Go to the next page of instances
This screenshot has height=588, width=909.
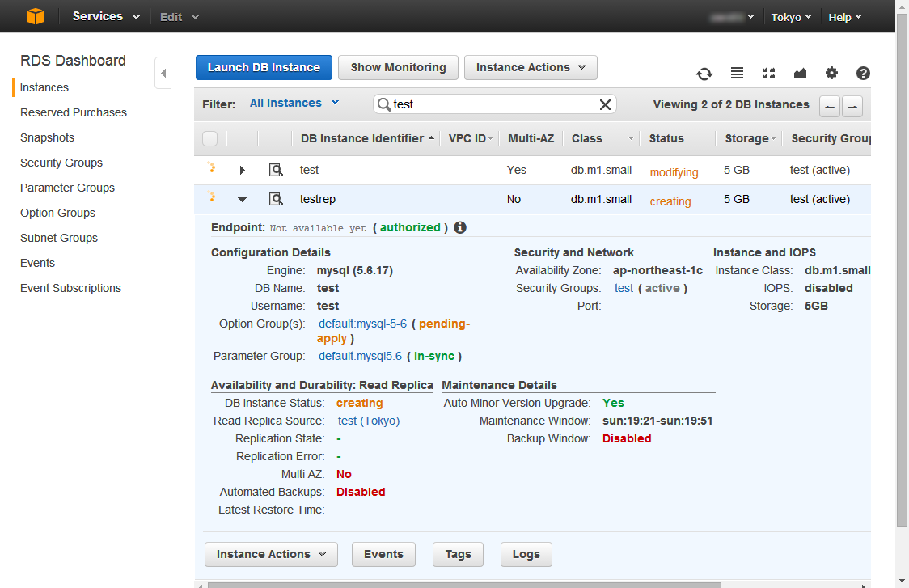point(852,107)
